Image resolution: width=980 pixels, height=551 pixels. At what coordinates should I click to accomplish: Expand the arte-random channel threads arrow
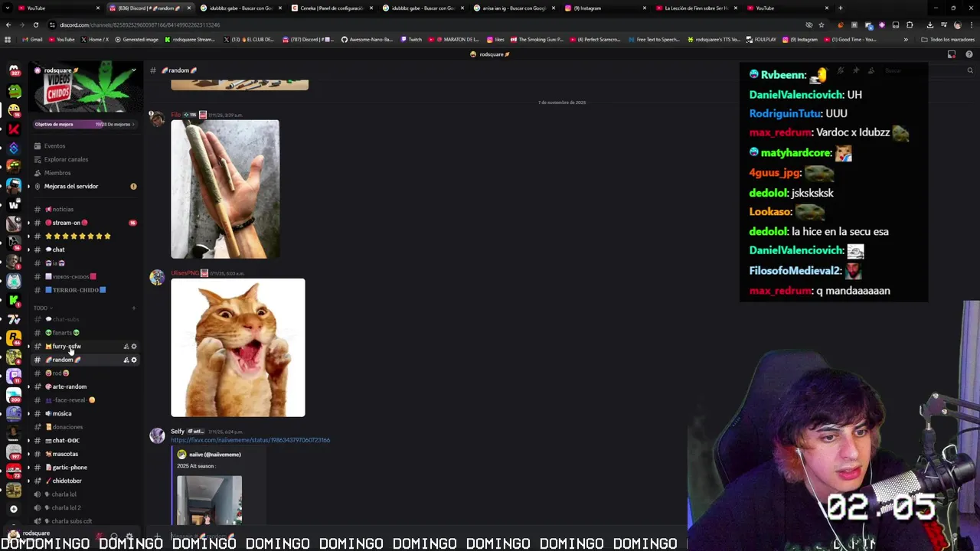pyautogui.click(x=28, y=386)
